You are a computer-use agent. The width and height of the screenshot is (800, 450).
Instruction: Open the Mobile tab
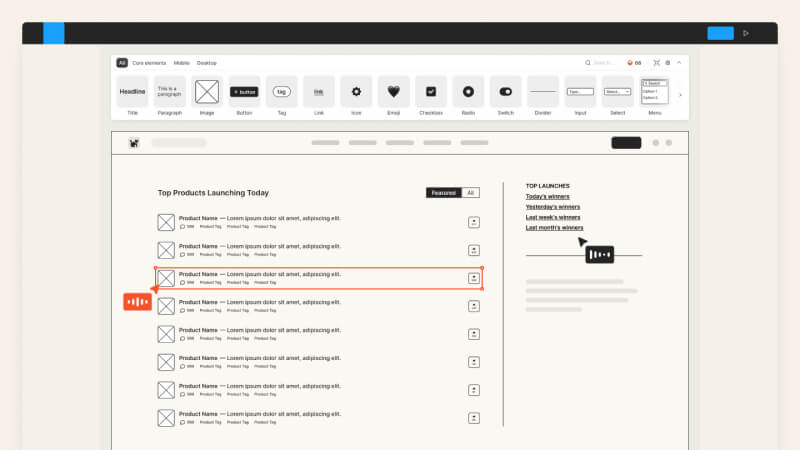coord(182,63)
